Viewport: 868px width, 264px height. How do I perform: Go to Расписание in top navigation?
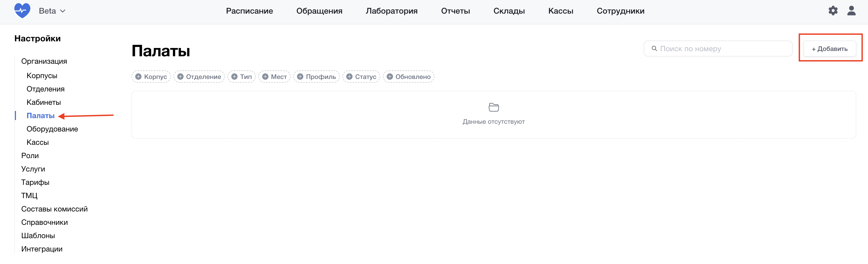tap(249, 11)
